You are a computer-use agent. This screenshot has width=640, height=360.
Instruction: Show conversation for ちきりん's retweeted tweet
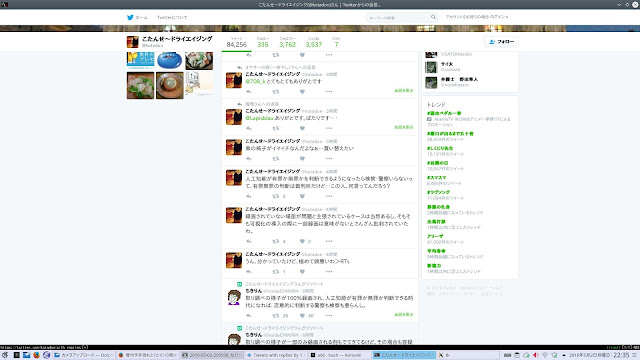coord(404,315)
